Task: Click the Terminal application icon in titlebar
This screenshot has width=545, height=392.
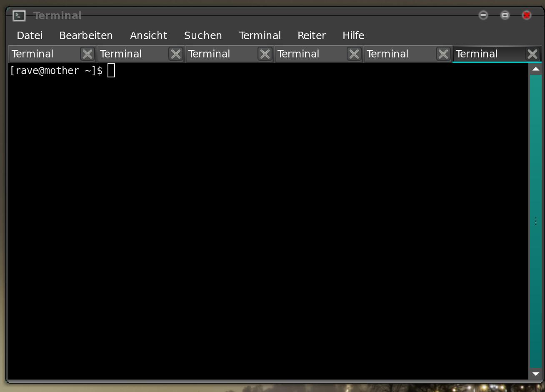Action: click(x=19, y=15)
